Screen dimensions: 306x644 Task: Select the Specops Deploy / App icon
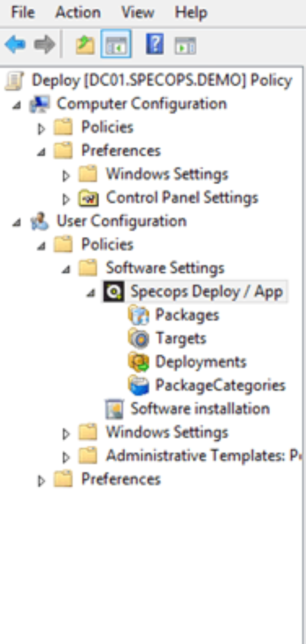(x=113, y=292)
